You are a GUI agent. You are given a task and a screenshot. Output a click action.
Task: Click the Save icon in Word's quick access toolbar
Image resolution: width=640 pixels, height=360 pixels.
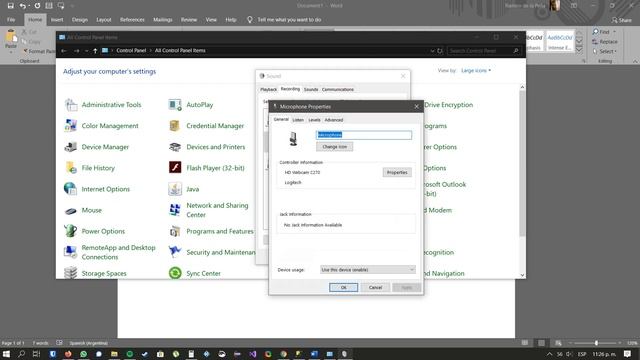11,6
